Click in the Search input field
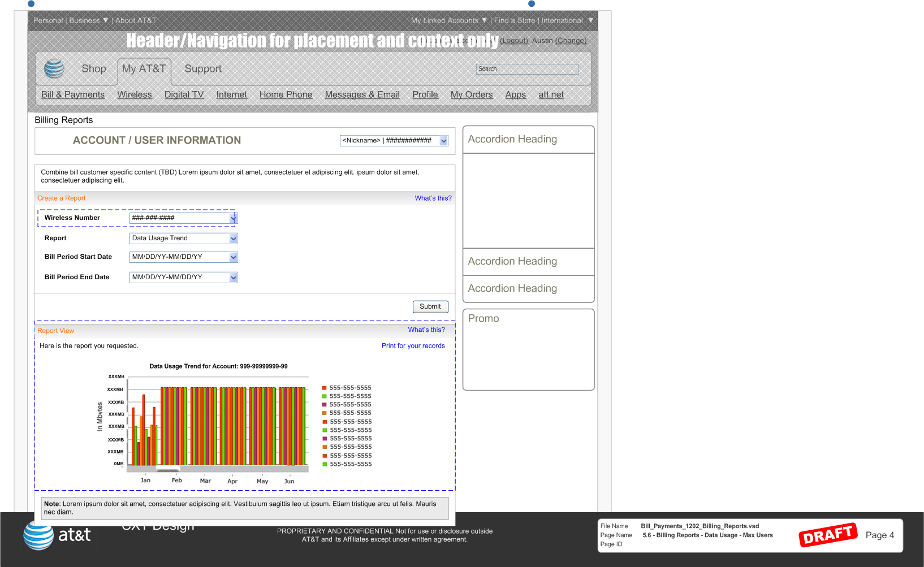The image size is (924, 567). (x=527, y=69)
